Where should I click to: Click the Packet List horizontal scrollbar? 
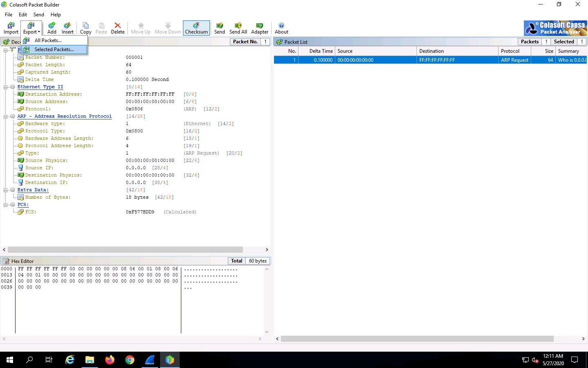(x=417, y=339)
